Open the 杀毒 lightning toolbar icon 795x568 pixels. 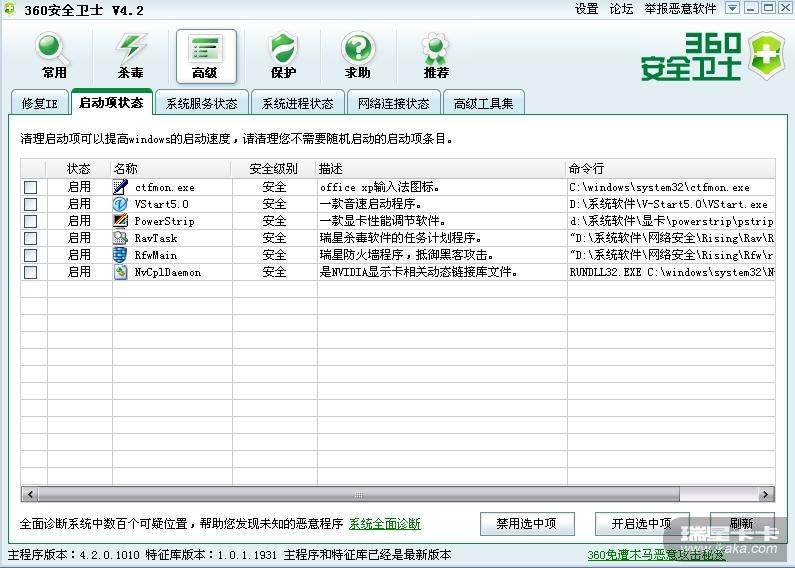(130, 55)
